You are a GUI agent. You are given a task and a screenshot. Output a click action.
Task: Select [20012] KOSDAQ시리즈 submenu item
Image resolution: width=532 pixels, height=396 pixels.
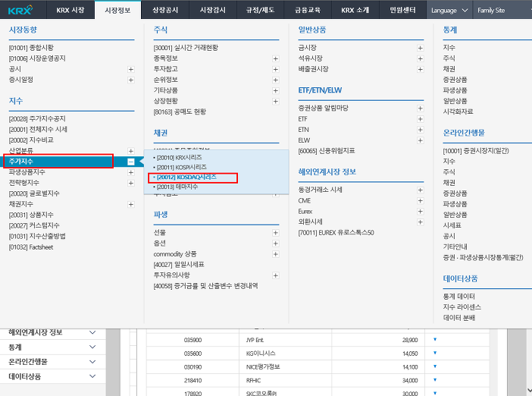pyautogui.click(x=186, y=177)
